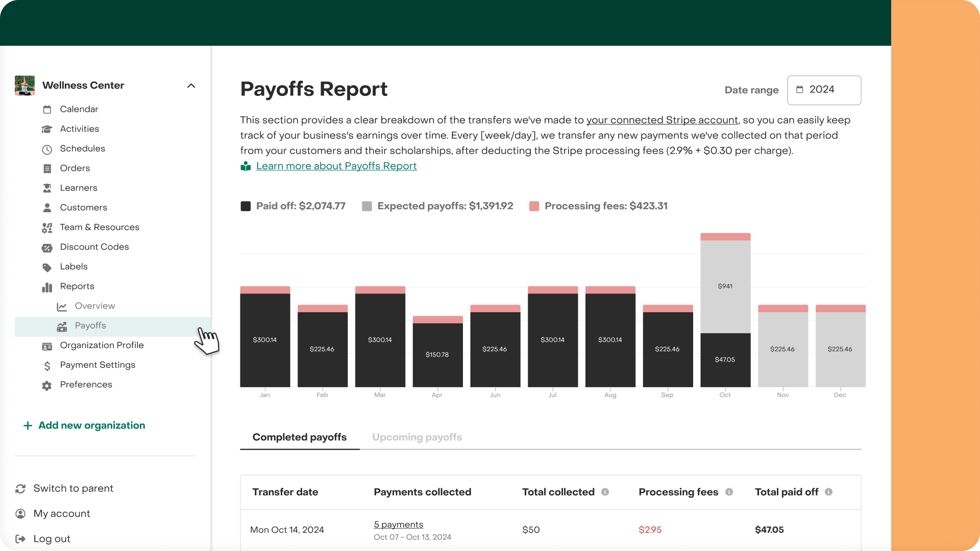Expand the Reports sidebar section
The height and width of the screenshot is (551, 980).
(x=77, y=286)
